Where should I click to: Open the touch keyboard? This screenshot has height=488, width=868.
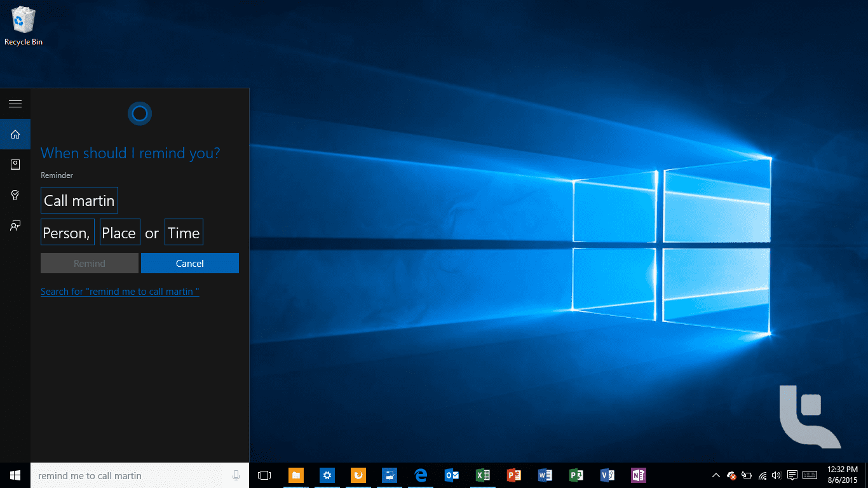coord(810,475)
